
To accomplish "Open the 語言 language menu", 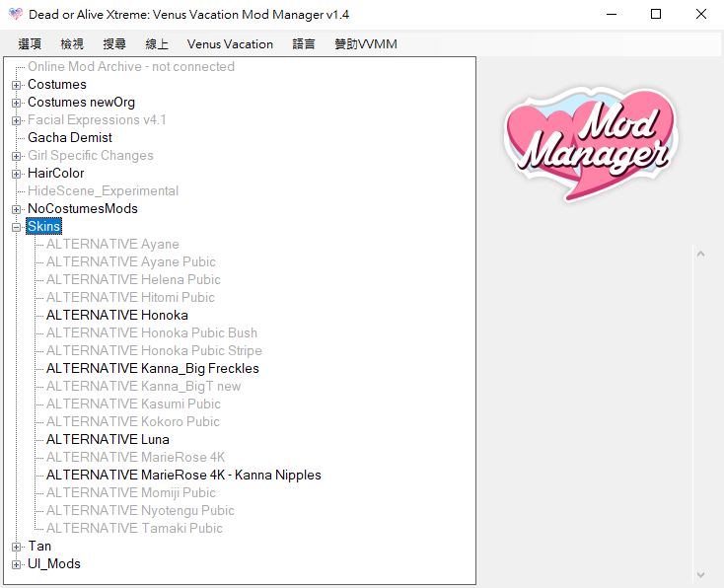I will (x=304, y=44).
